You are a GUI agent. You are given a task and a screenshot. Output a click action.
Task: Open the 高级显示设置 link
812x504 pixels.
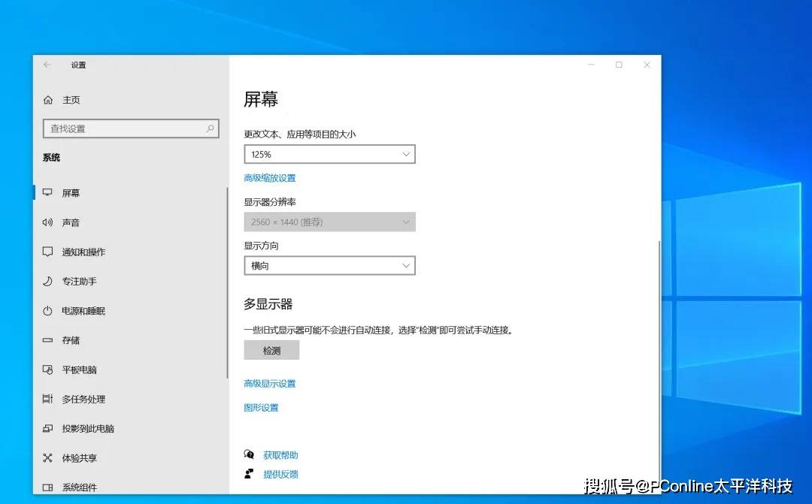tap(270, 383)
